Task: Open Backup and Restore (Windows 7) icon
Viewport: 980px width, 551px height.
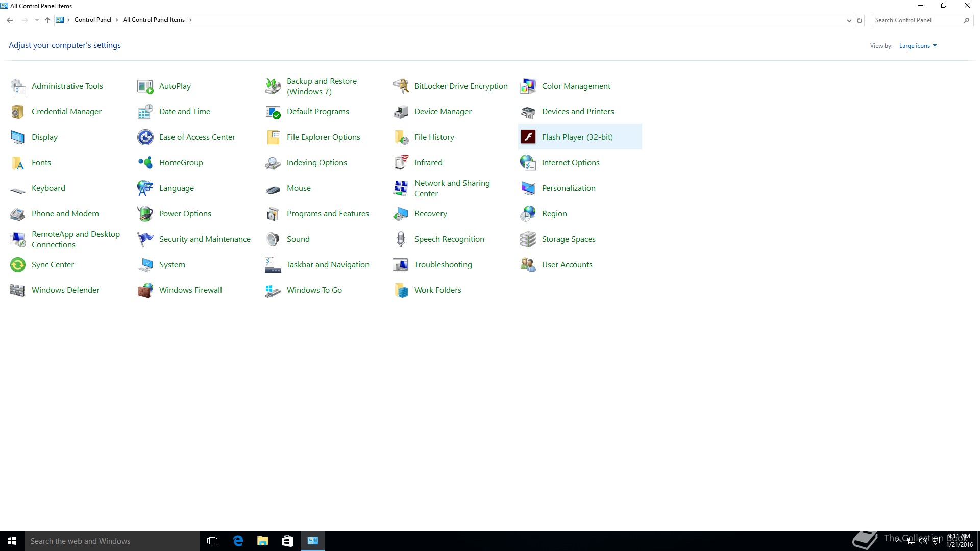Action: click(x=273, y=86)
